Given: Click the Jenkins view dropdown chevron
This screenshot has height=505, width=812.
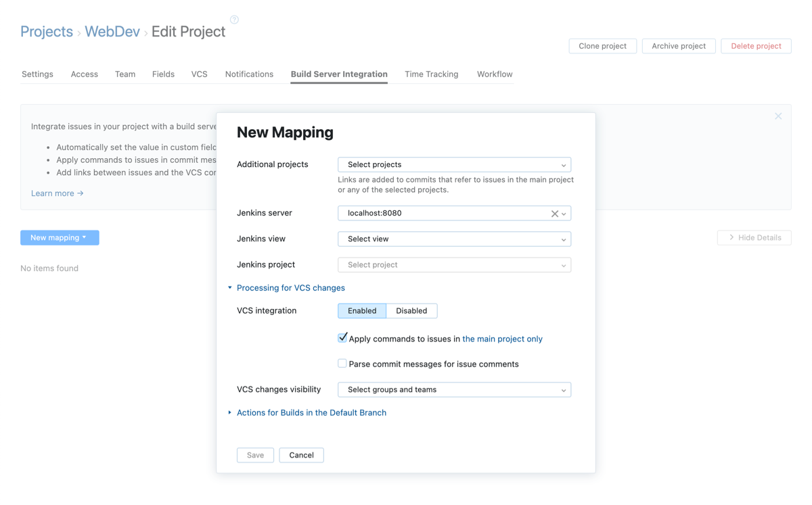Looking at the screenshot, I should pos(563,239).
